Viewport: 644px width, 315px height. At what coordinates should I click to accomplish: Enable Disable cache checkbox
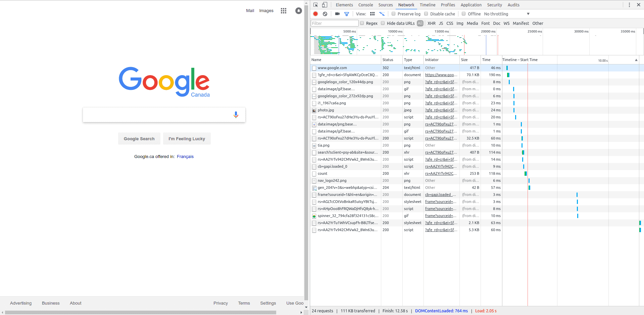click(426, 14)
